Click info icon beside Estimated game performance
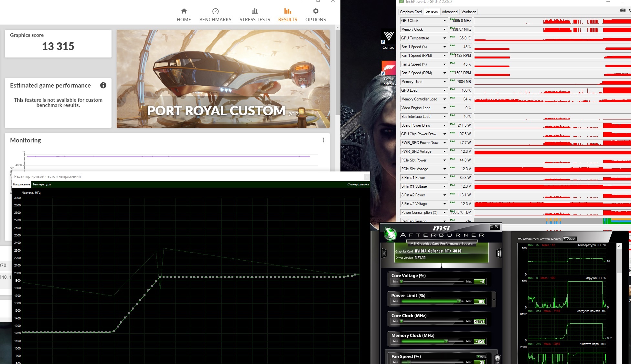Screen dimensions: 631x364 click(103, 85)
